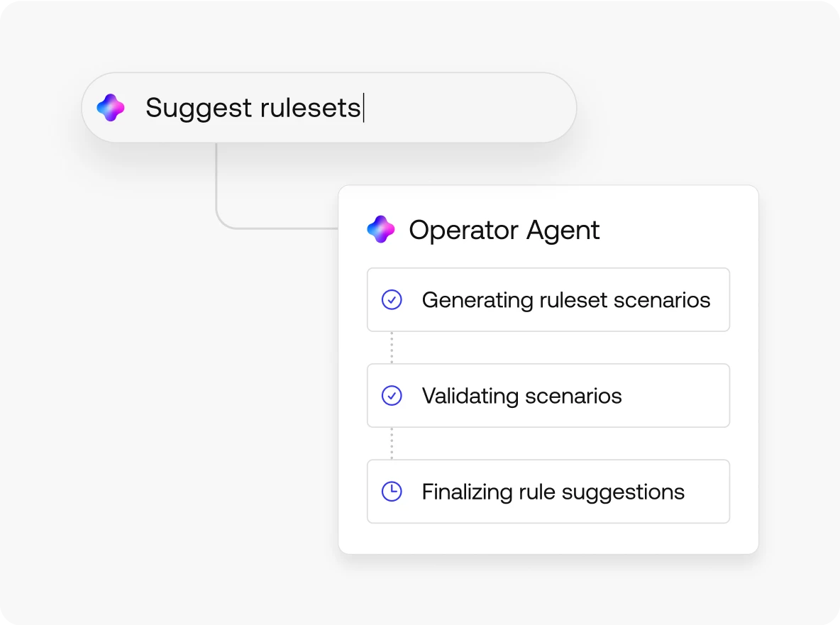This screenshot has width=840, height=625.
Task: Click the dotted connector above Finalizing rule suggestions
Action: tap(392, 443)
